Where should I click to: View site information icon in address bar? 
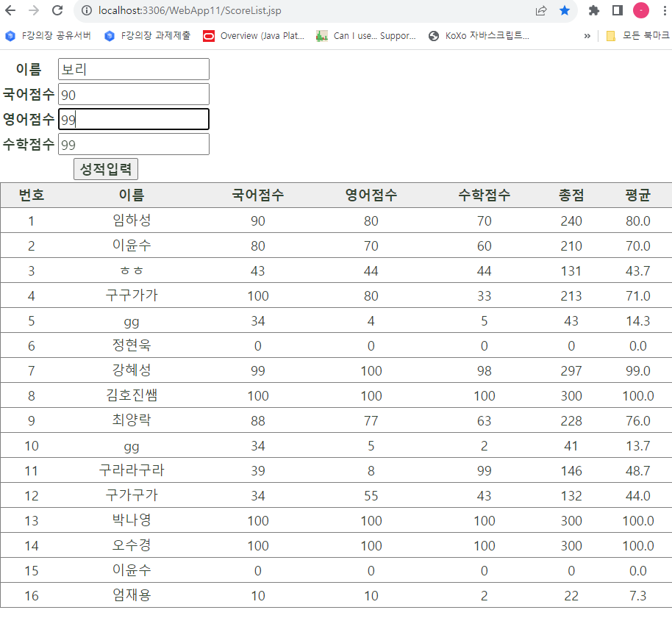pos(87,11)
